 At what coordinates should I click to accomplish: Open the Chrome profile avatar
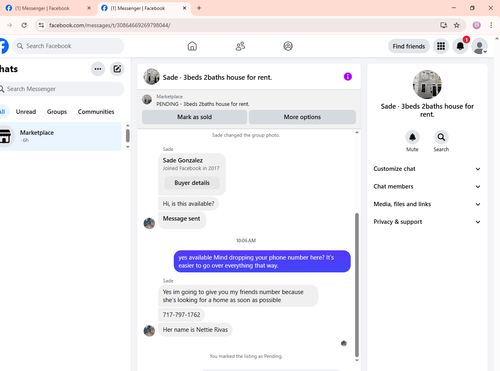click(x=477, y=25)
